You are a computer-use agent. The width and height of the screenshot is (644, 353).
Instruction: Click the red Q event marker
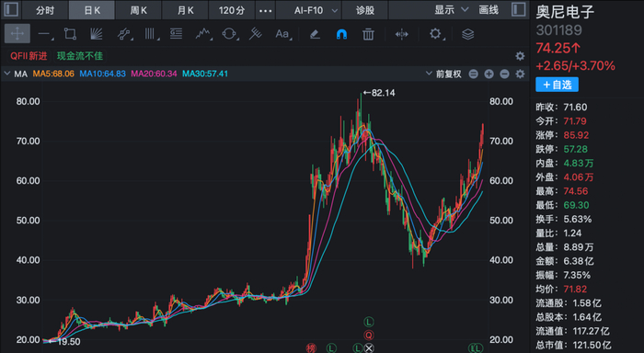point(369,335)
